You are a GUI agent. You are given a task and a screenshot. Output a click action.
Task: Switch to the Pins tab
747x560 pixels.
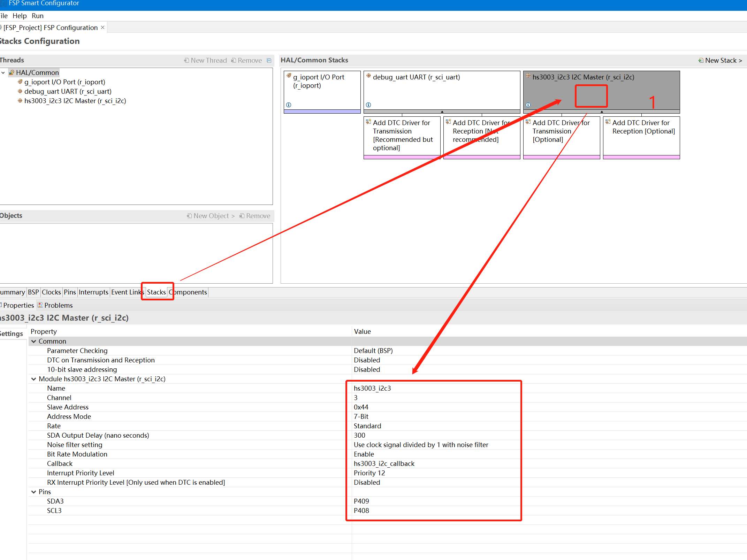(70, 292)
